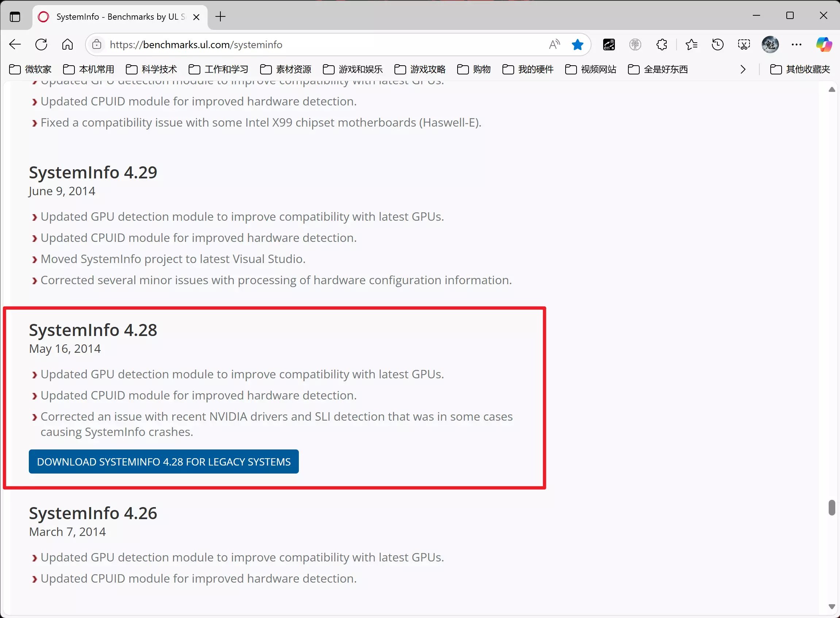840x618 pixels.
Task: Toggle the vertical tabs button
Action: [x=15, y=17]
